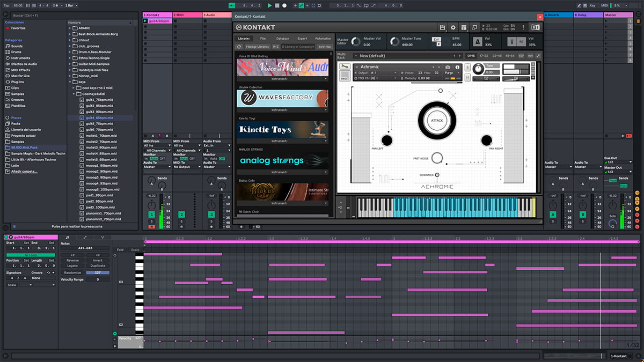The width and height of the screenshot is (644, 362).
Task: Arm the transport Record button
Action: tap(284, 5)
